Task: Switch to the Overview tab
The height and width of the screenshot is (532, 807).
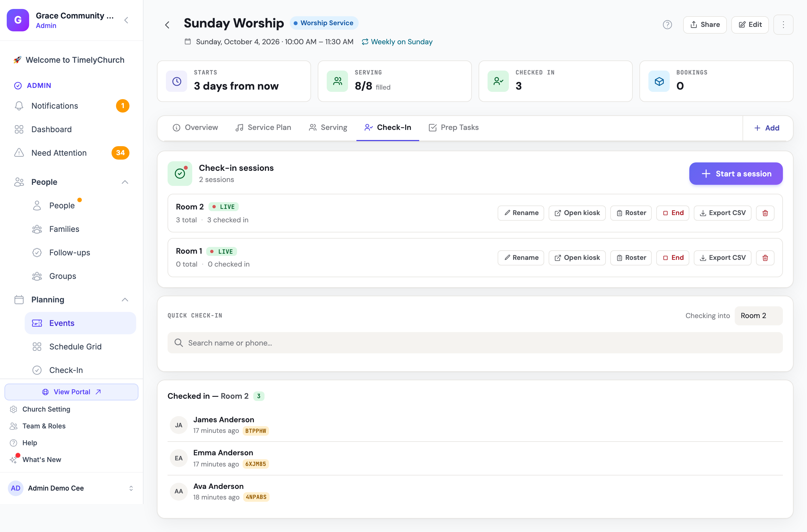Action: tap(195, 128)
